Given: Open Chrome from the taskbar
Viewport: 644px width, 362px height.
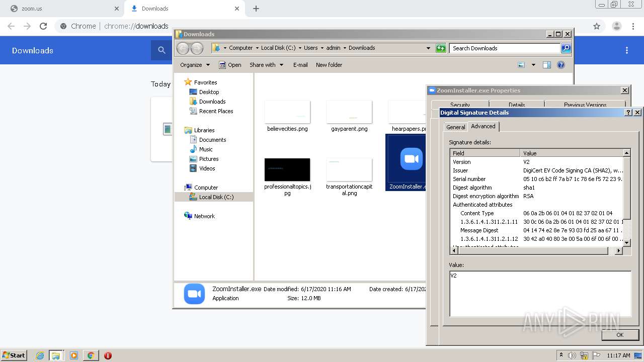Looking at the screenshot, I should (x=91, y=355).
